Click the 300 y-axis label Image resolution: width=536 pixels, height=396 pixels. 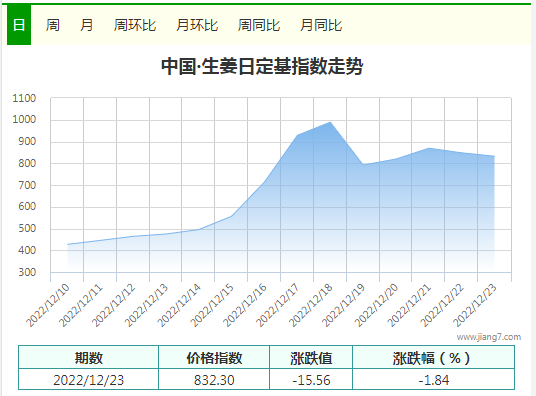pos(27,272)
